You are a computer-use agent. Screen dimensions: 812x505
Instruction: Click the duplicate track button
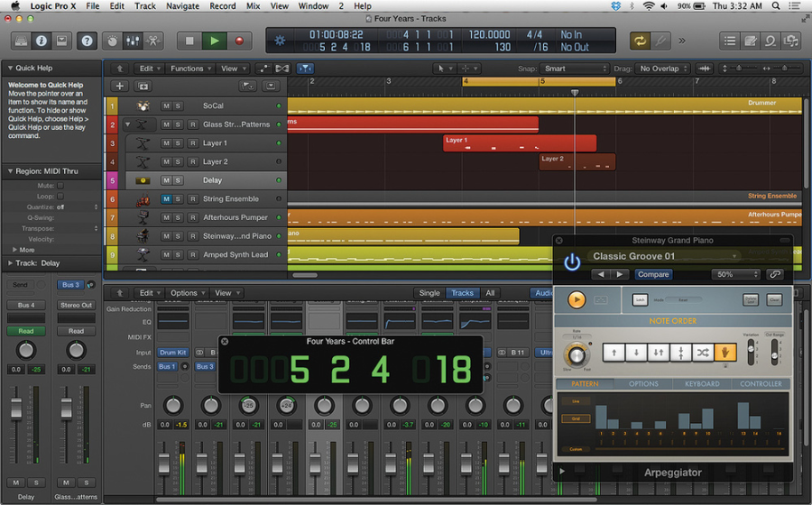143,86
